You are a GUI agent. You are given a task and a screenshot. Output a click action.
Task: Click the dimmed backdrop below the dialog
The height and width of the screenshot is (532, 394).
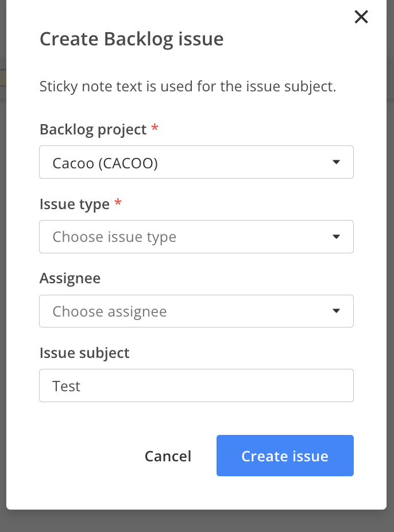[196, 521]
